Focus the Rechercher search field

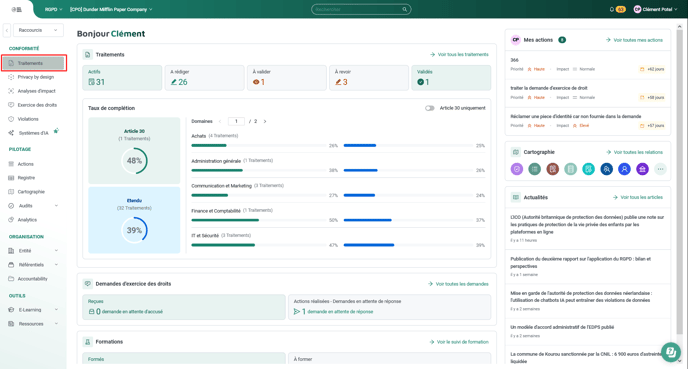(x=361, y=9)
